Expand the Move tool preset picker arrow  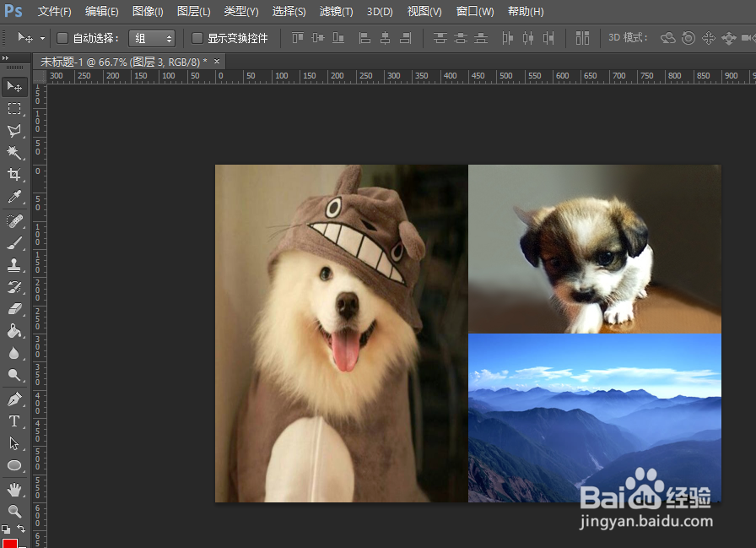click(43, 38)
